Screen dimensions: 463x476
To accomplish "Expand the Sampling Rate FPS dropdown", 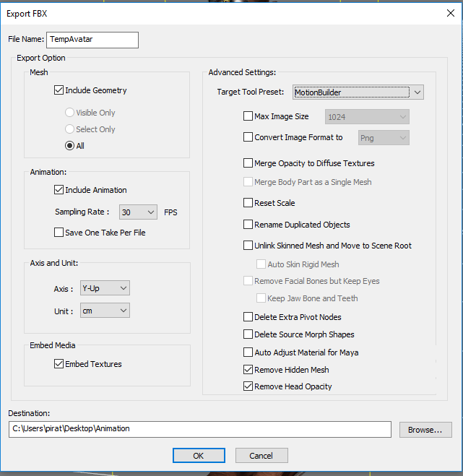I will click(138, 212).
